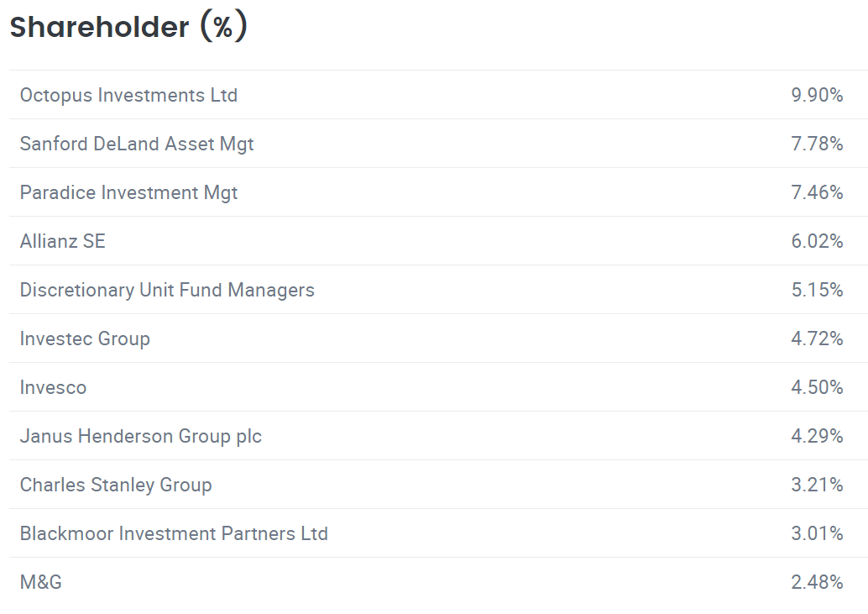The image size is (868, 614).
Task: Click the 6.02% value
Action: [817, 241]
